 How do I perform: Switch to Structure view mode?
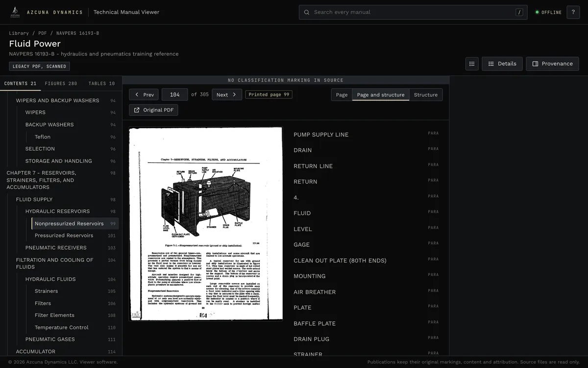[426, 95]
